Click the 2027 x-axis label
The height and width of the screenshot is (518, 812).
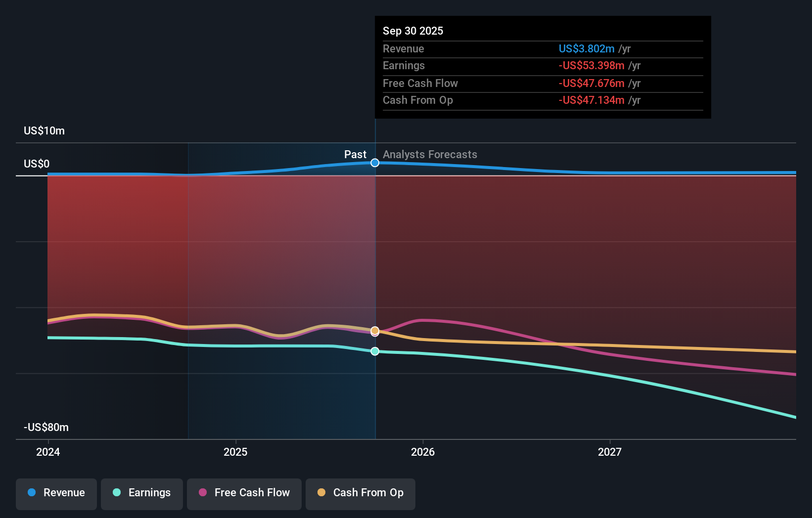[610, 452]
